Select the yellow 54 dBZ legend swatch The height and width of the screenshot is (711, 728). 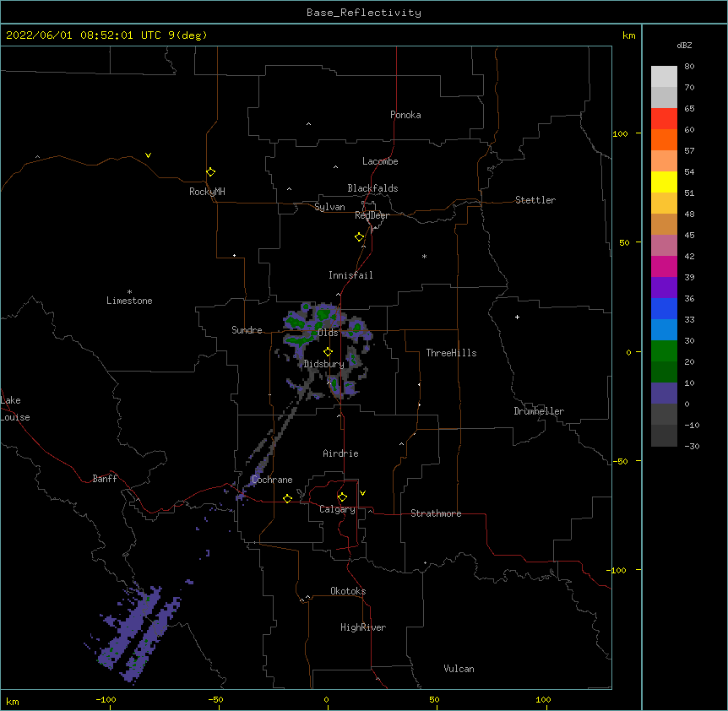[x=664, y=182]
